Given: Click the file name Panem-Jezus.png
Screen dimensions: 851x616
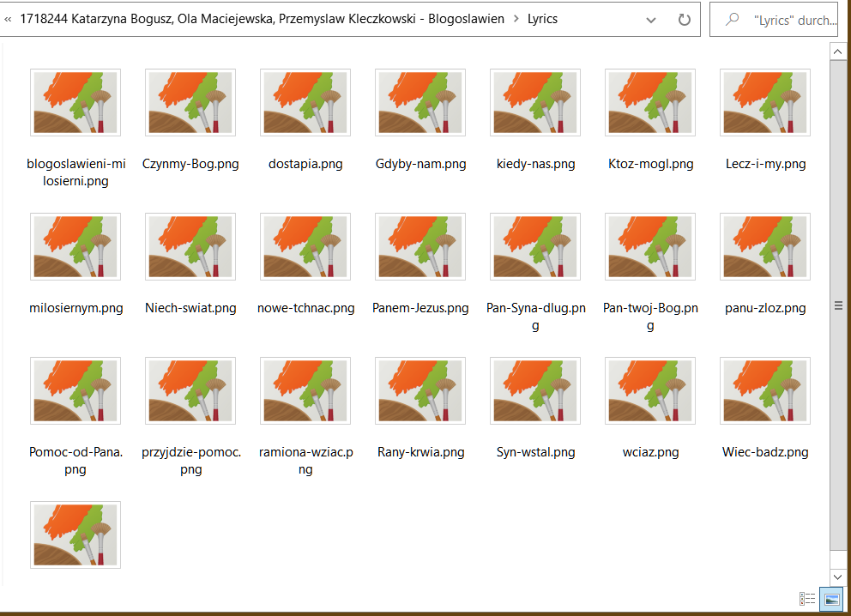Looking at the screenshot, I should coord(420,308).
